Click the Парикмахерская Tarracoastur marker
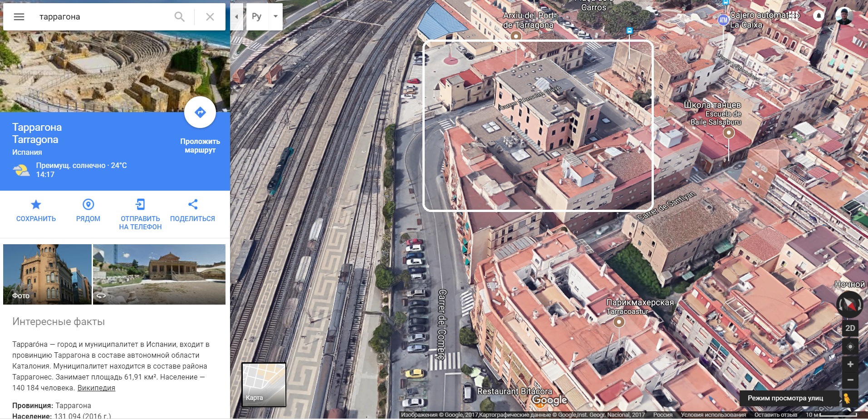Image resolution: width=868 pixels, height=419 pixels. (x=619, y=322)
